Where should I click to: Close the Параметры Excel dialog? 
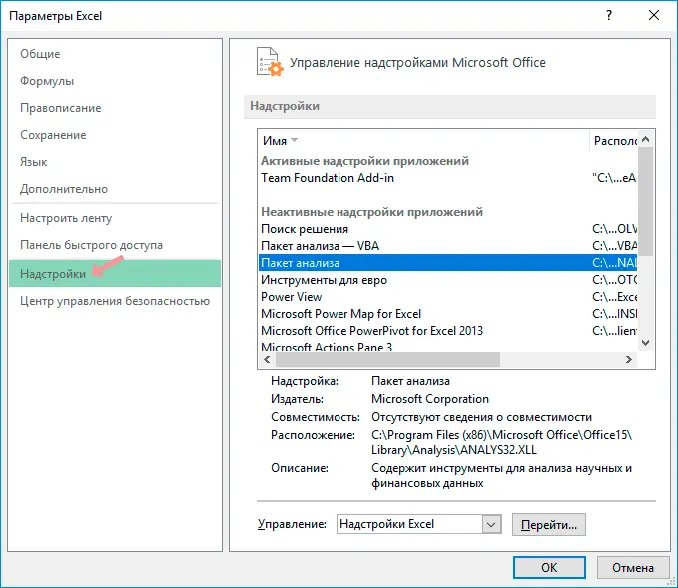click(654, 16)
